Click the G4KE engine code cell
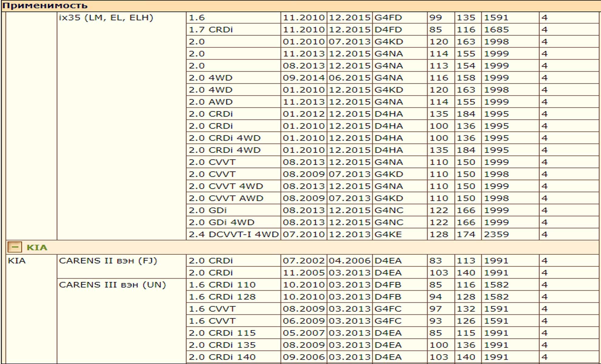This screenshot has height=364, width=601. point(388,234)
